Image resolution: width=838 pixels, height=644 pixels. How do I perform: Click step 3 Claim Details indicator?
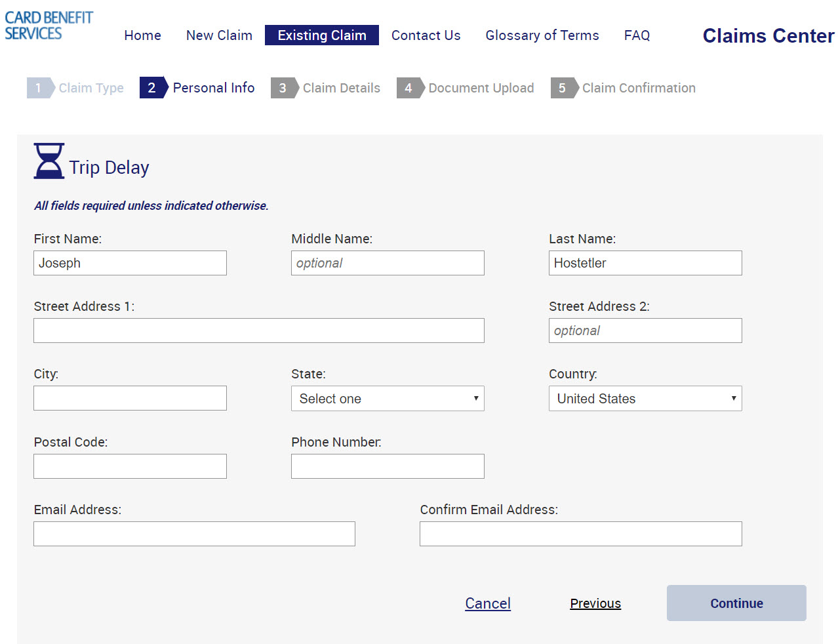click(326, 87)
